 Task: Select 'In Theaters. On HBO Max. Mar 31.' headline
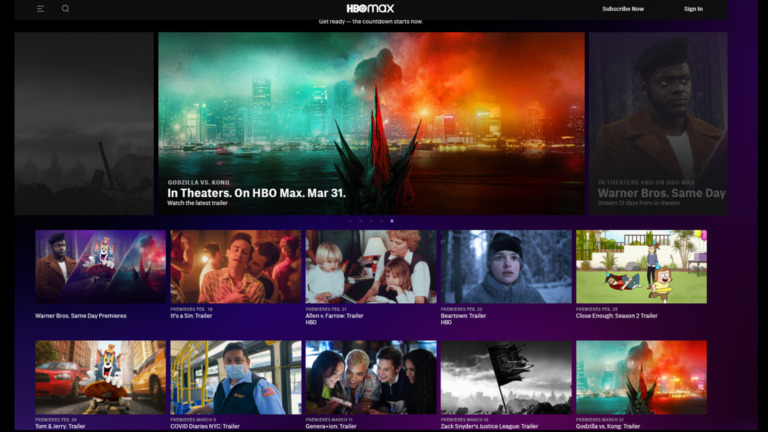click(x=256, y=193)
